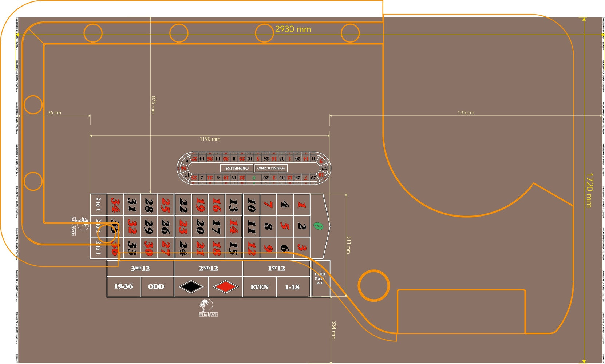605x364 pixels.
Task: Click large black 11 on the betting grid
Action: [251, 226]
